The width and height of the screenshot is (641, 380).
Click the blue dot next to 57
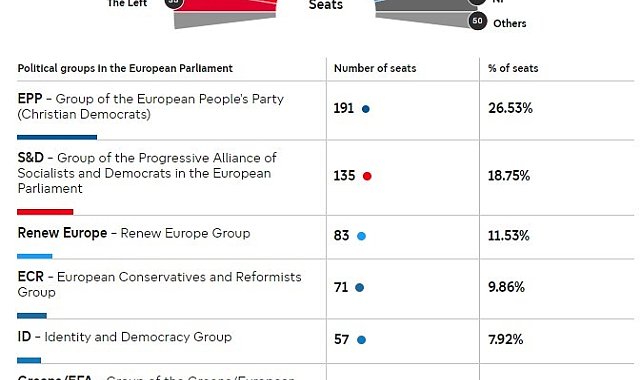pyautogui.click(x=361, y=340)
